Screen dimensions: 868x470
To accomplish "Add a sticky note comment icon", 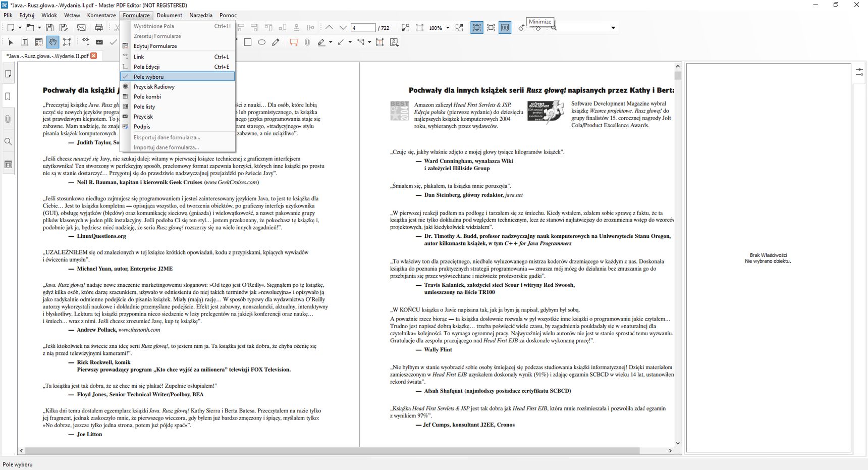I will 294,42.
